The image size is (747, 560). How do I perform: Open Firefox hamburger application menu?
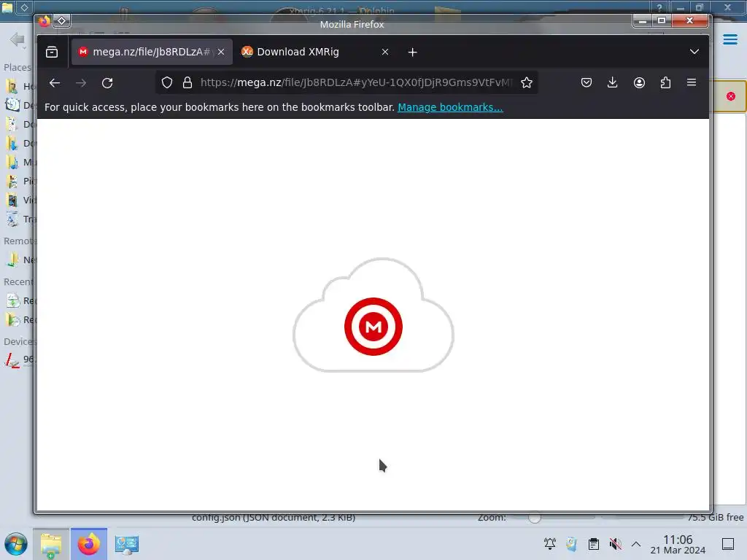pos(692,82)
